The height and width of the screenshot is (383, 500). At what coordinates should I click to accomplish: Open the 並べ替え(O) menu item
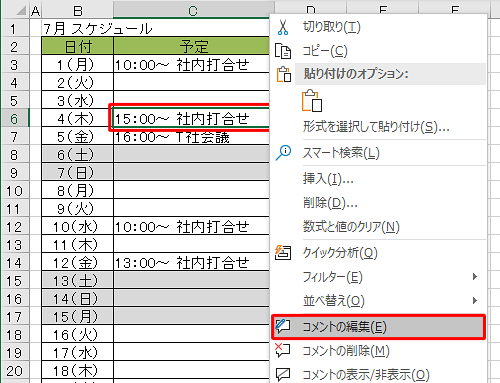point(379,301)
